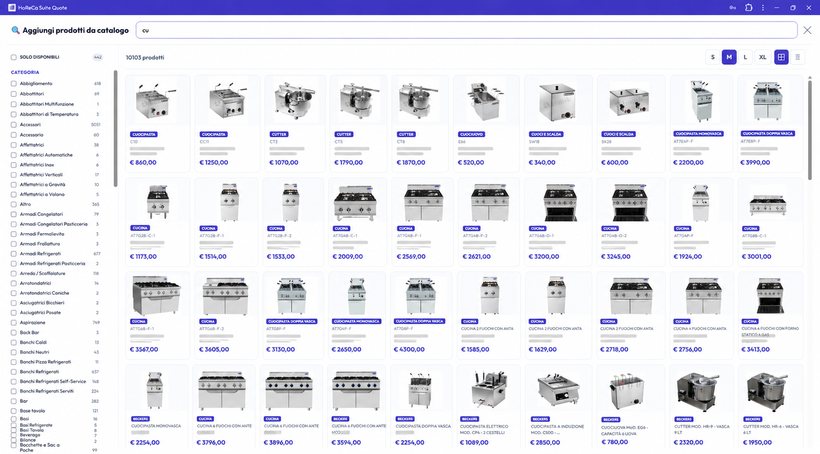
Task: Select the cucina with oven at € 3200,00
Action: tap(558, 221)
